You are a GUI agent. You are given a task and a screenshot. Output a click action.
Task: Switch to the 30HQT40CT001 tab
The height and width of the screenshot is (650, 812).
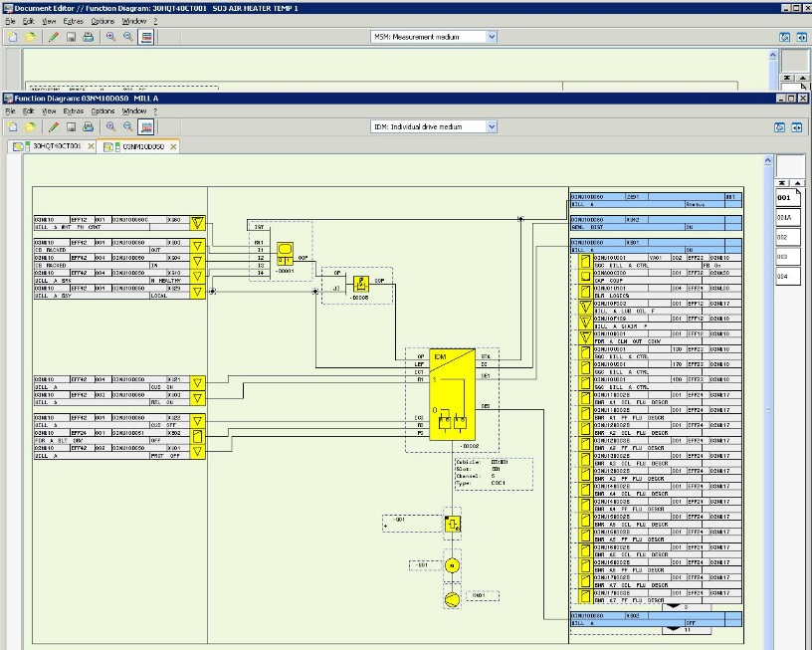point(57,146)
